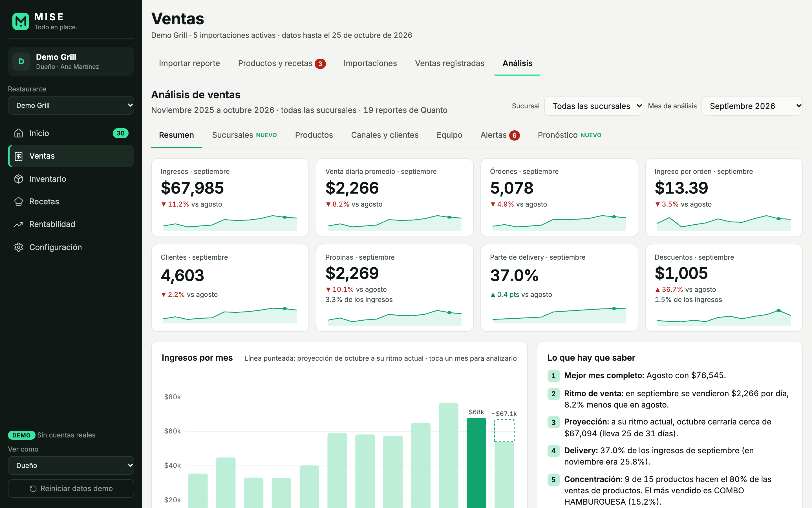
Task: Open the Ver como Dueño dropdown
Action: click(x=71, y=465)
